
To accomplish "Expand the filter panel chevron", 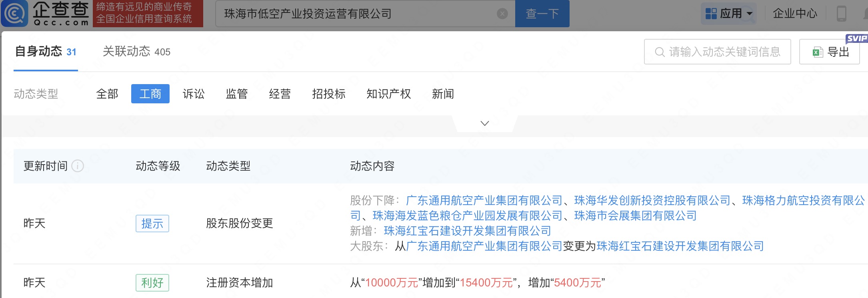I will 484,123.
